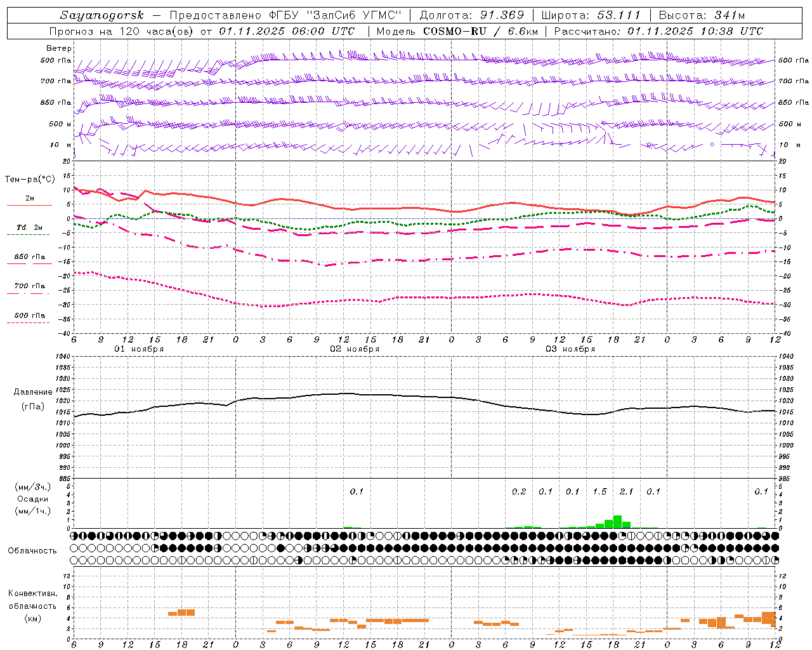Click the Облачность cloud cover label
Screen dimensions: 812x650
(32, 551)
